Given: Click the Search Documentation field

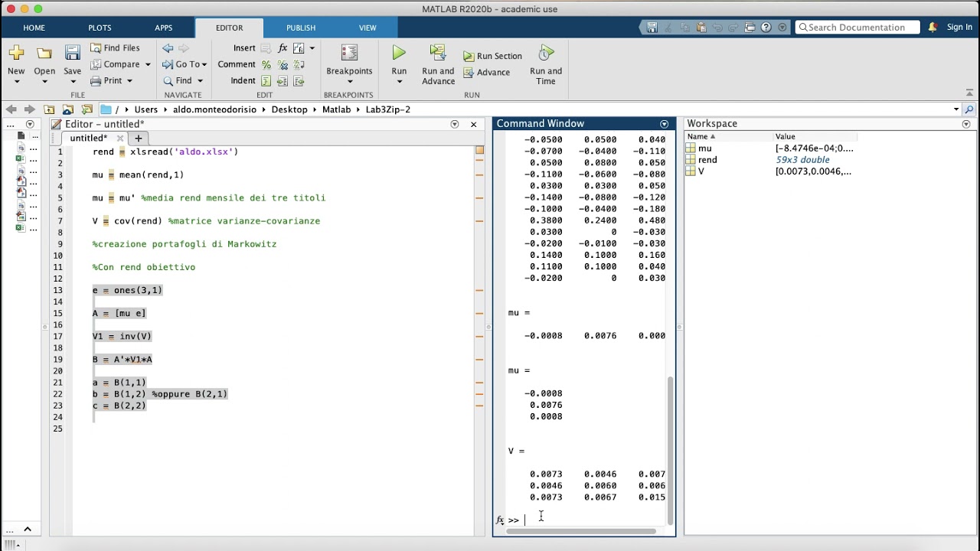Looking at the screenshot, I should [x=857, y=28].
